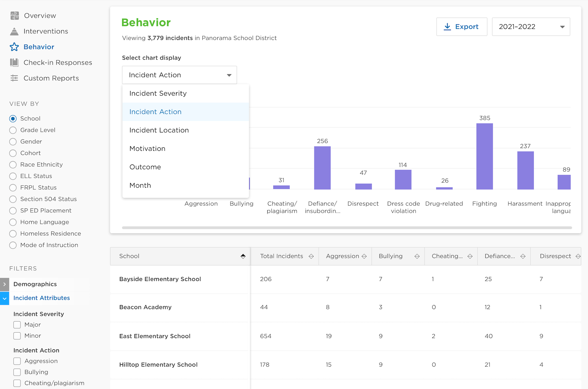Choose Outcome from dropdown list

tap(186, 167)
